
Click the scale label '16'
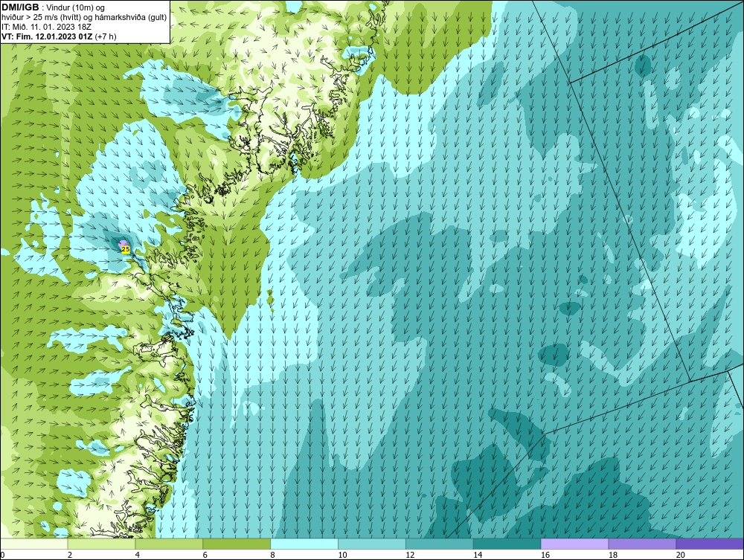click(545, 555)
